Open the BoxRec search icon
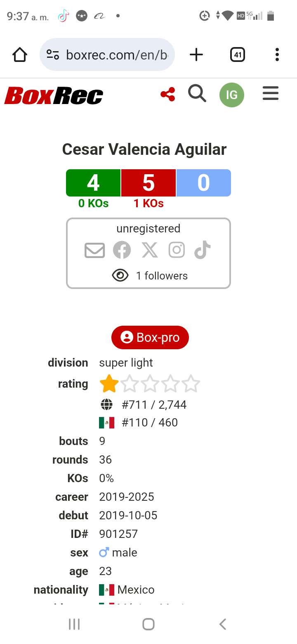Screen dimensions: 297x644 [197, 94]
